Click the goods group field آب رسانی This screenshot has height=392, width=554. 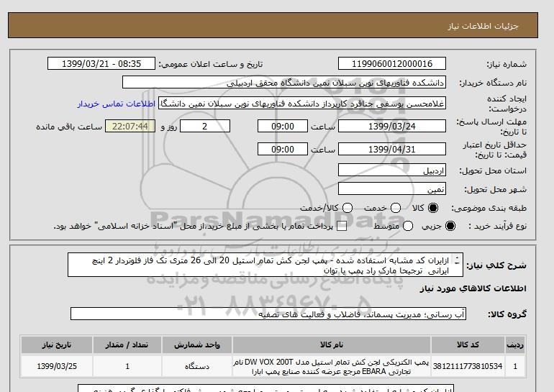pos(268,314)
